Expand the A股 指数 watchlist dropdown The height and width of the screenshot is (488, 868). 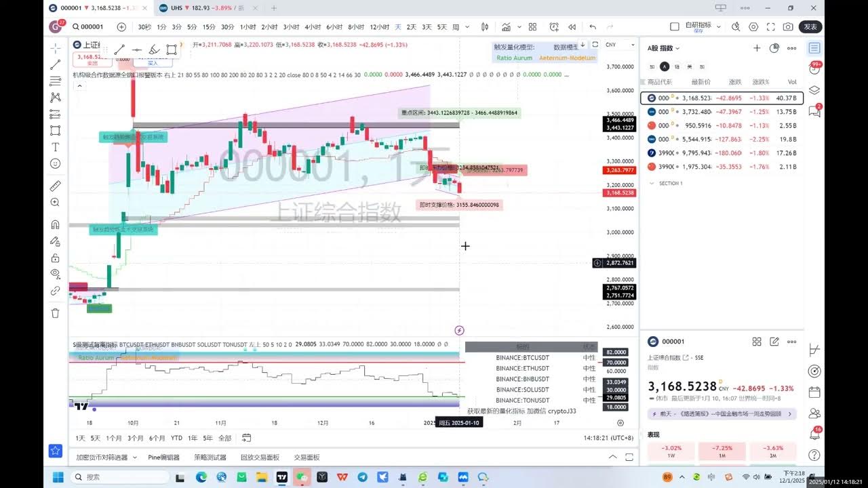[664, 48]
